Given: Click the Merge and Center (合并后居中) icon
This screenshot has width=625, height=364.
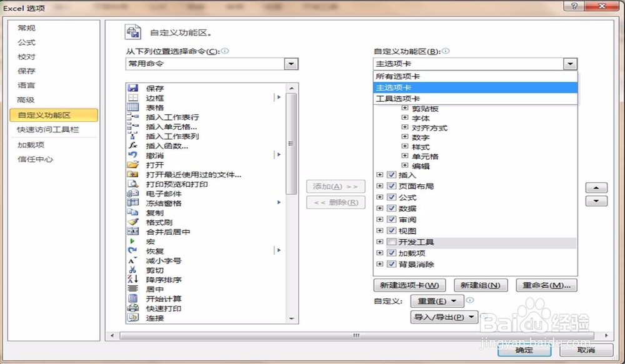Looking at the screenshot, I should coord(132,232).
